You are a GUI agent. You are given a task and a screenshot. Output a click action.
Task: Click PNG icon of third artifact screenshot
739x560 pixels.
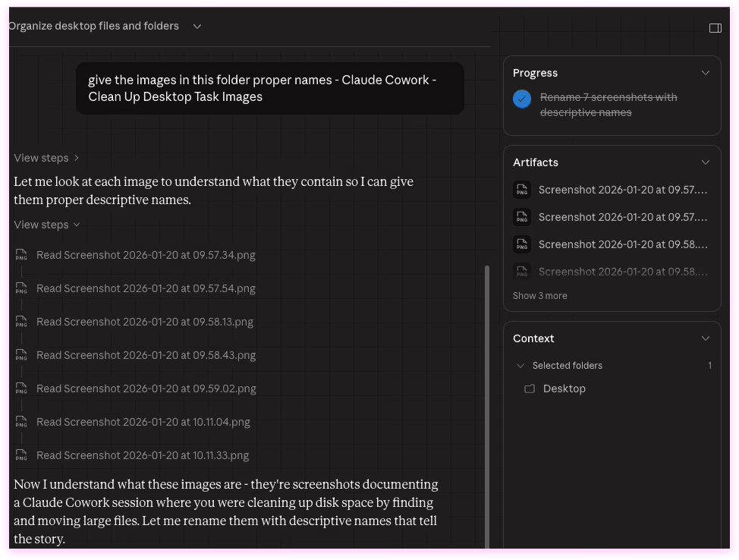[521, 244]
